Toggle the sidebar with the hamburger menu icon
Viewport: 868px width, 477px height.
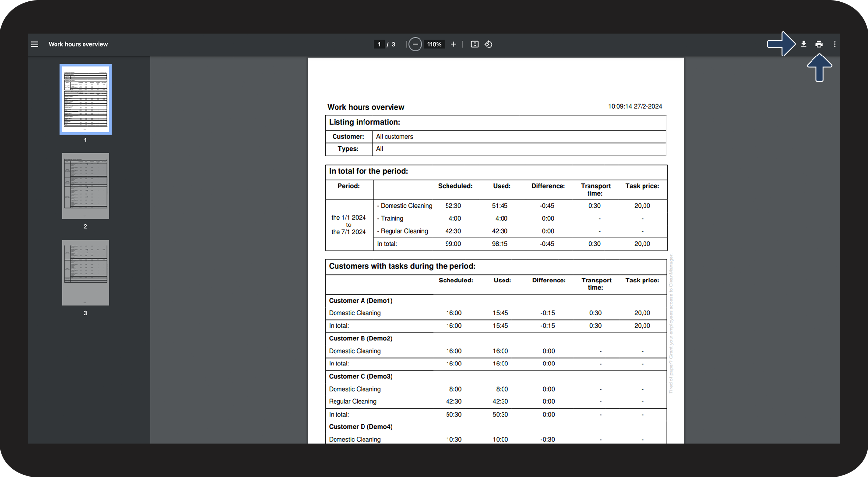[35, 44]
